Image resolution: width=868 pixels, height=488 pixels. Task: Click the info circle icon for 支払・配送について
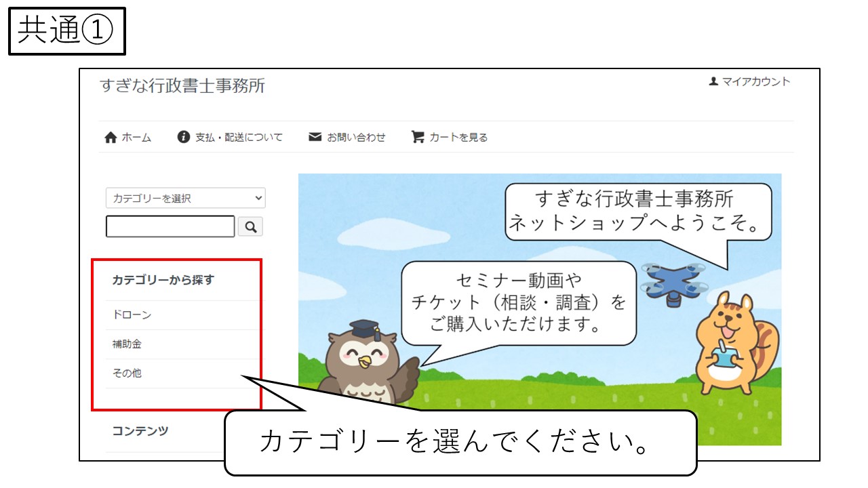(183, 137)
